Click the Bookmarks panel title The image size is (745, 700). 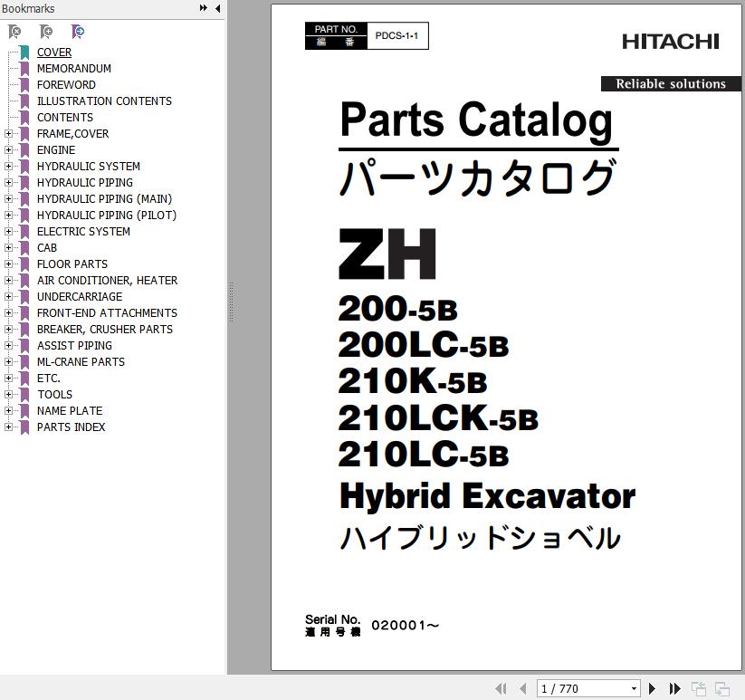click(28, 8)
